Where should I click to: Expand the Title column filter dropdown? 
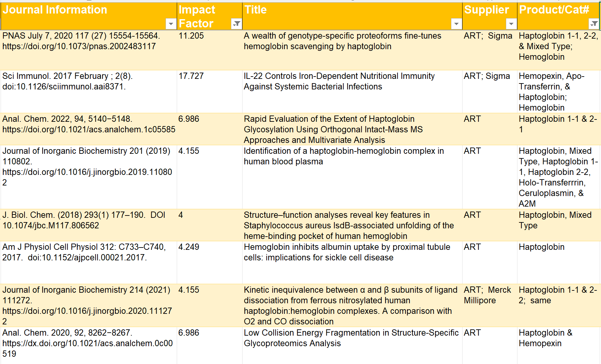click(x=456, y=24)
